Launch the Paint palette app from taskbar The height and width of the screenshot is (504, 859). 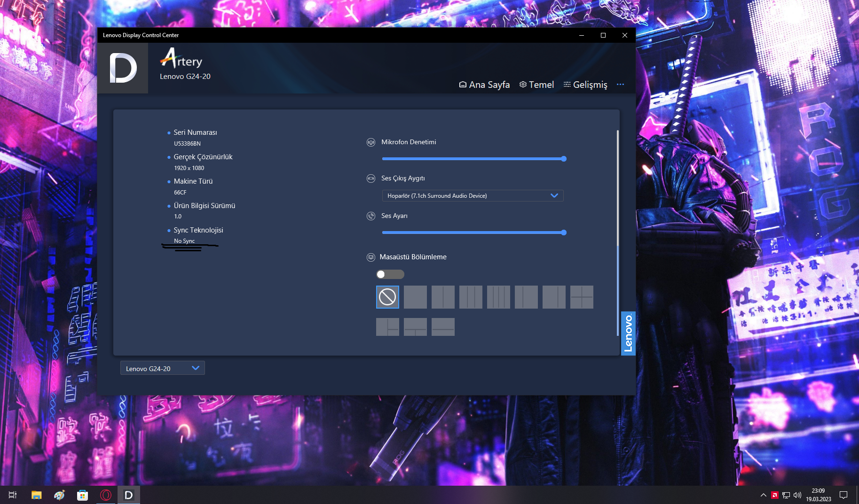[x=59, y=495]
